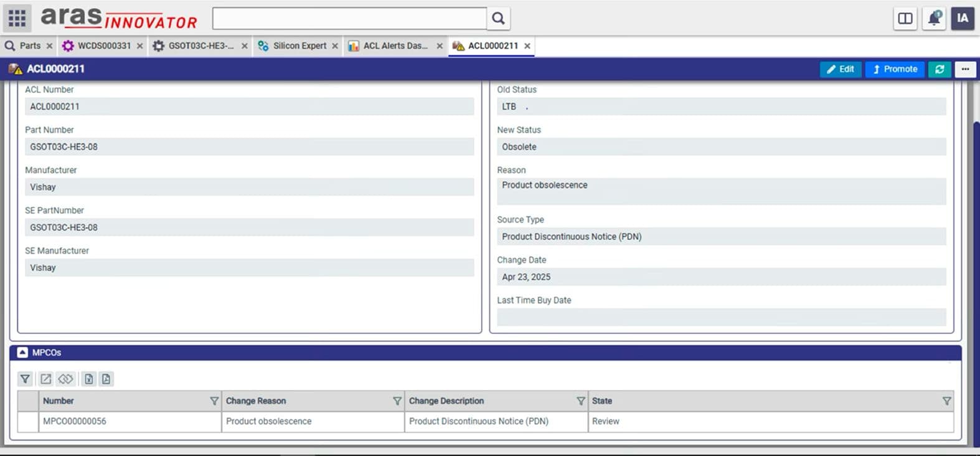Click the SE Manufacturer field

click(x=249, y=268)
